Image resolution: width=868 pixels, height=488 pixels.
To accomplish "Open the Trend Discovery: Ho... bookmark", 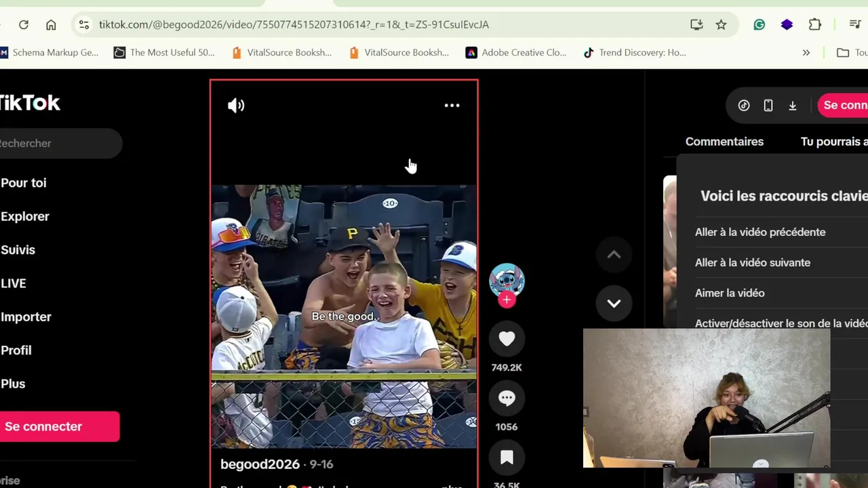I will 635,52.
